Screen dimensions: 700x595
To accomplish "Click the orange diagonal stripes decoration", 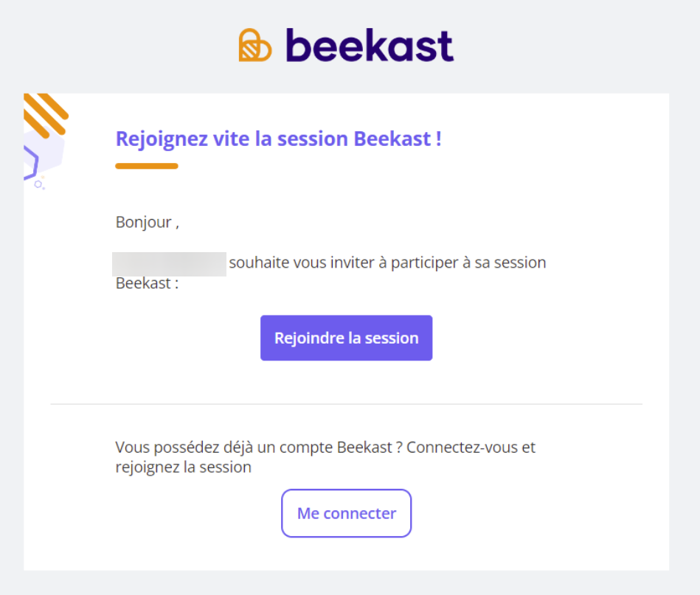I will [x=46, y=114].
